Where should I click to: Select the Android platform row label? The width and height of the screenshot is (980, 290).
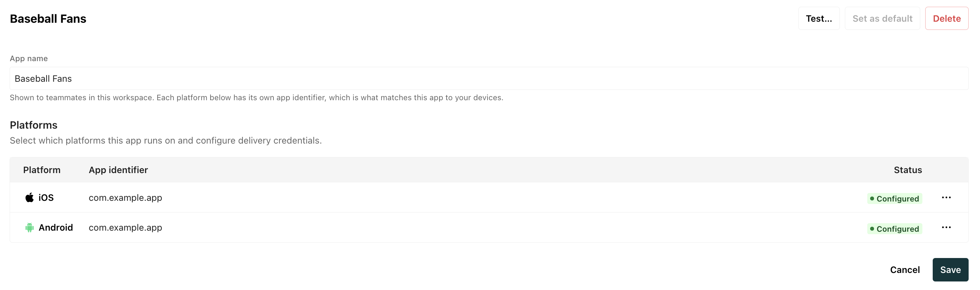click(x=55, y=227)
